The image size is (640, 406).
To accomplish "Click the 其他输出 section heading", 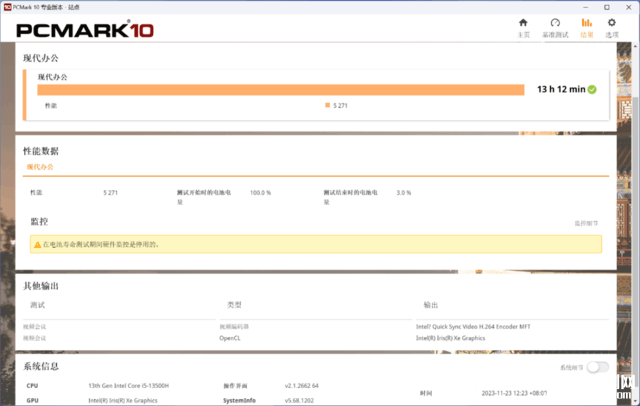I will 41,286.
